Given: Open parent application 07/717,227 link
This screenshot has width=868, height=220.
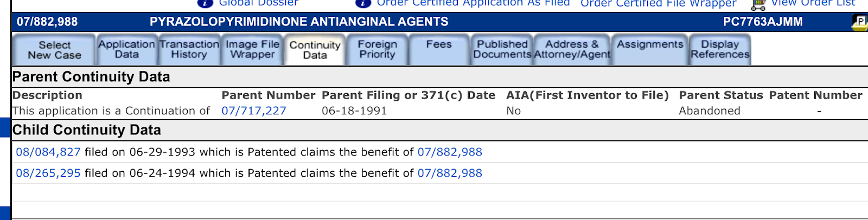Looking at the screenshot, I should point(254,111).
